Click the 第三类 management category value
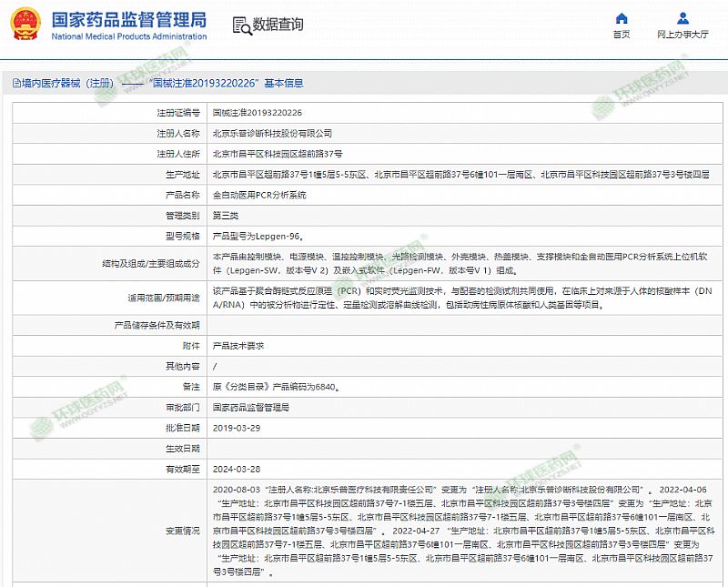This screenshot has height=587, width=728. pos(227,216)
